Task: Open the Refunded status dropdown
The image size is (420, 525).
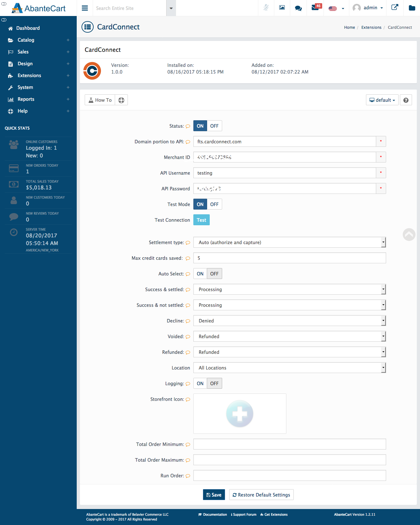Action: (x=290, y=352)
